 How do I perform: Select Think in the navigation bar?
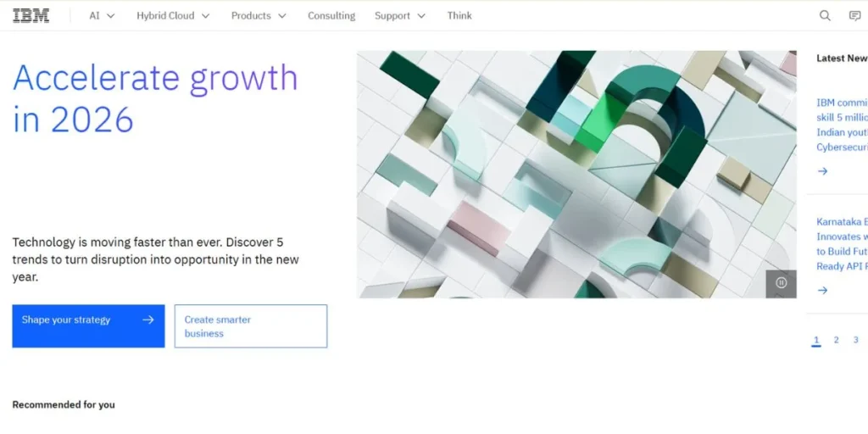tap(459, 15)
